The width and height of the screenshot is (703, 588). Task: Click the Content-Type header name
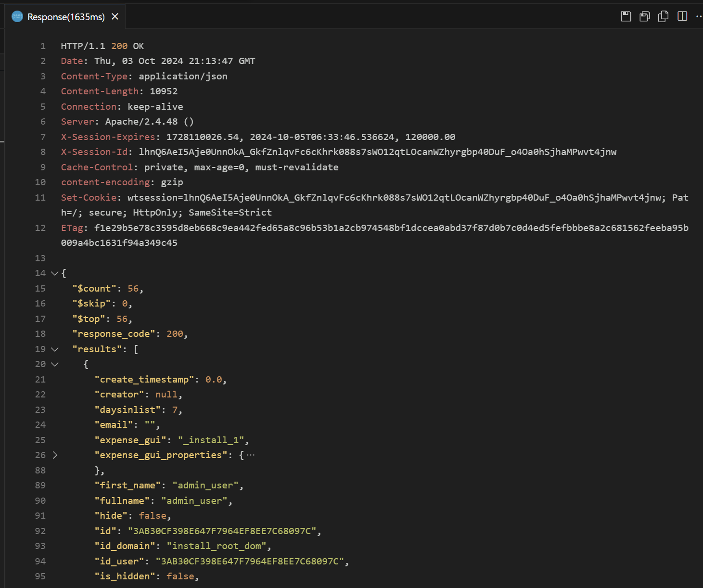[94, 77]
